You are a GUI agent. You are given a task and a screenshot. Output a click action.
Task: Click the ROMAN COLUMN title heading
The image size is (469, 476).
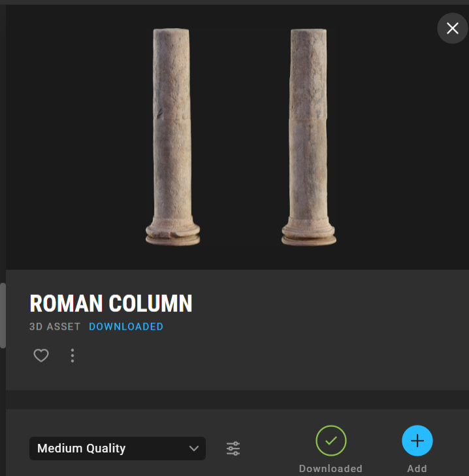111,303
